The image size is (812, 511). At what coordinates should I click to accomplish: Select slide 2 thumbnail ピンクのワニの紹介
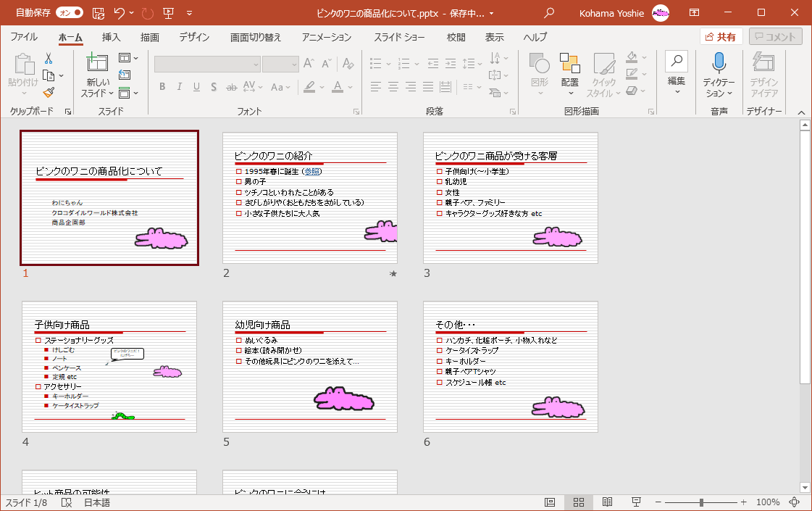click(310, 197)
